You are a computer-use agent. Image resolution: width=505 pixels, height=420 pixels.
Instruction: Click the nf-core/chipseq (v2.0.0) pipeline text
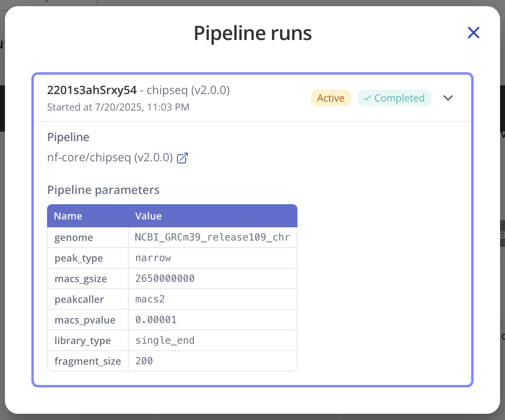[110, 158]
